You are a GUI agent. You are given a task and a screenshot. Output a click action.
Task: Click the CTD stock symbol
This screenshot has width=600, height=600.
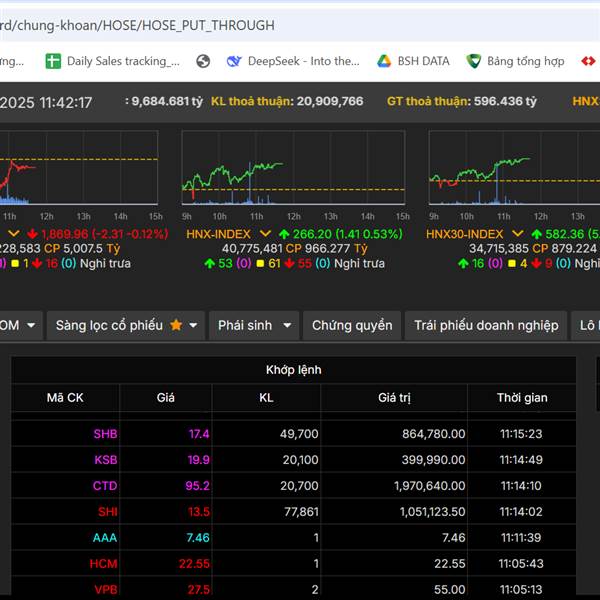coord(105,486)
